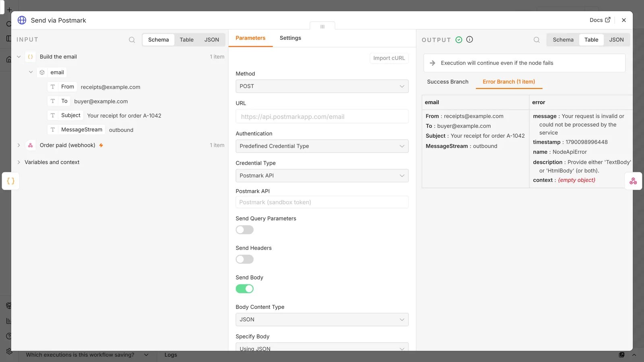Open the Success Branch tab

pos(448,82)
